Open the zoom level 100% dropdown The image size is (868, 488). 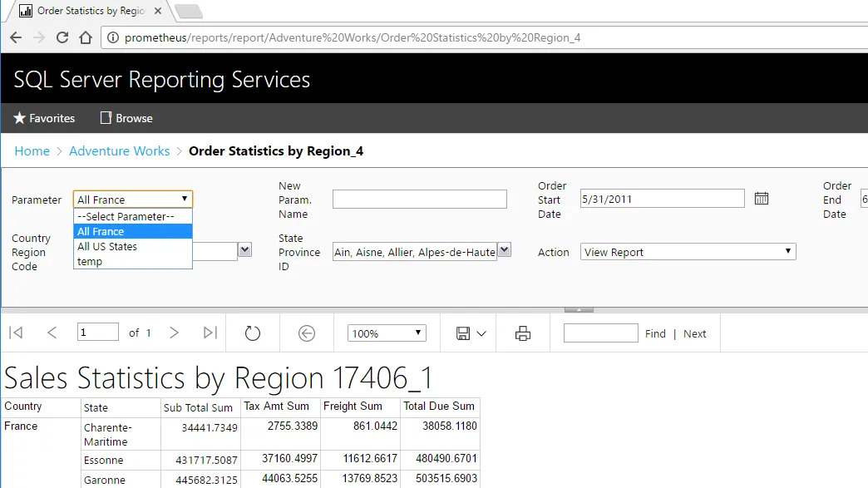(387, 333)
